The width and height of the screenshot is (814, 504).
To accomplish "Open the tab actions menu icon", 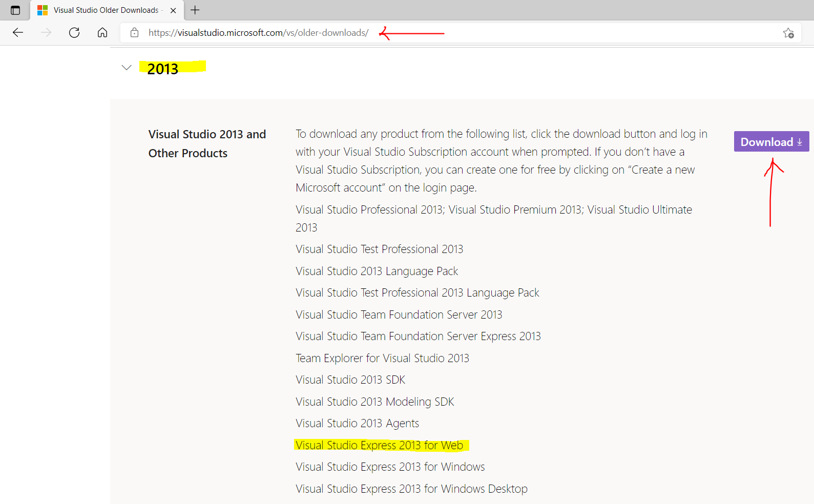I will point(15,10).
